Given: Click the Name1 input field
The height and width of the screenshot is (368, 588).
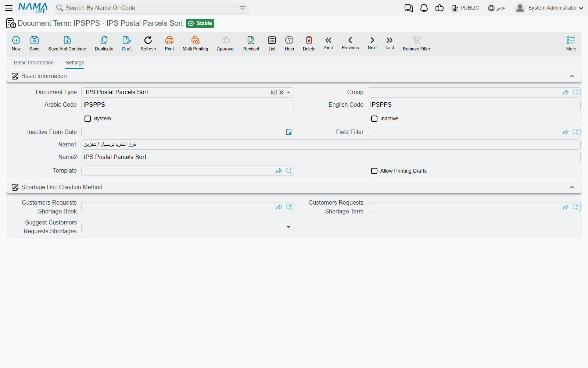Looking at the screenshot, I should click(x=331, y=145).
